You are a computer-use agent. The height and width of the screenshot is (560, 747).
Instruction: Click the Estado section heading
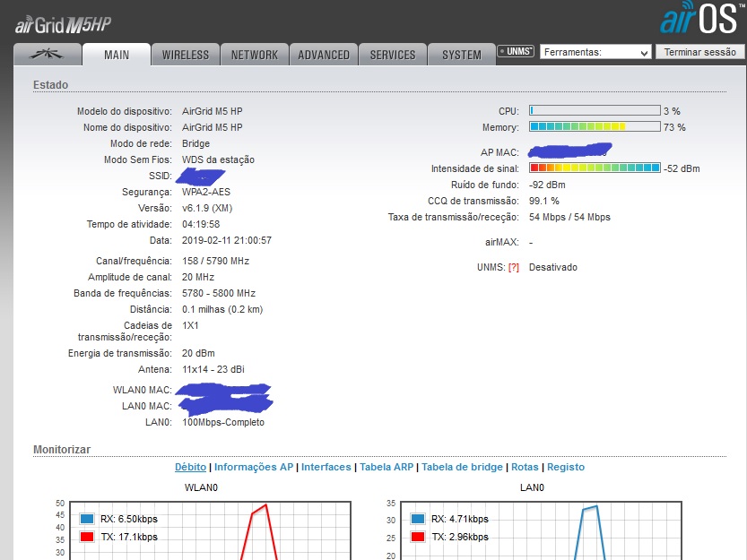tap(50, 85)
